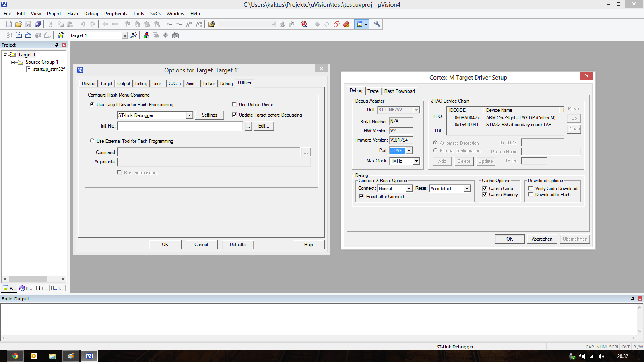This screenshot has height=362, width=644.
Task: Click Cancel in Options for Target dialog
Action: (x=201, y=245)
